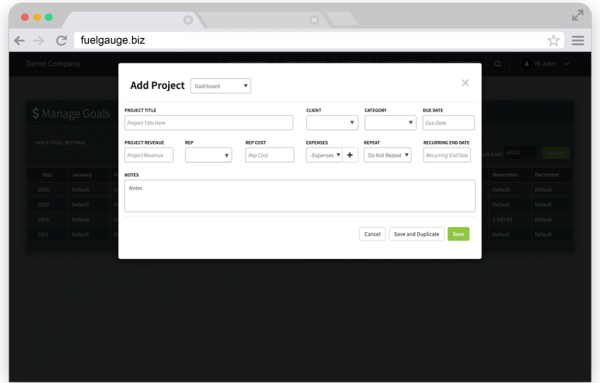Click the 2017 year row label

43,235
